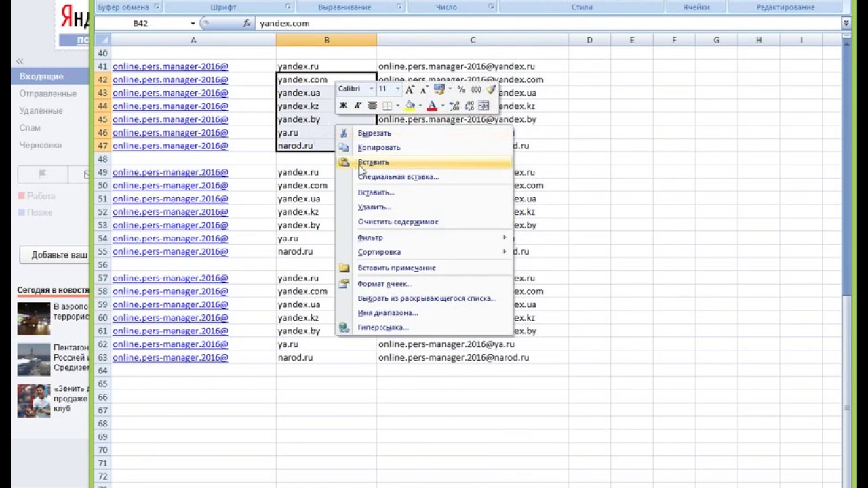The height and width of the screenshot is (488, 868).
Task: Click the Decrease font size icon in mini toolbar
Action: point(424,89)
